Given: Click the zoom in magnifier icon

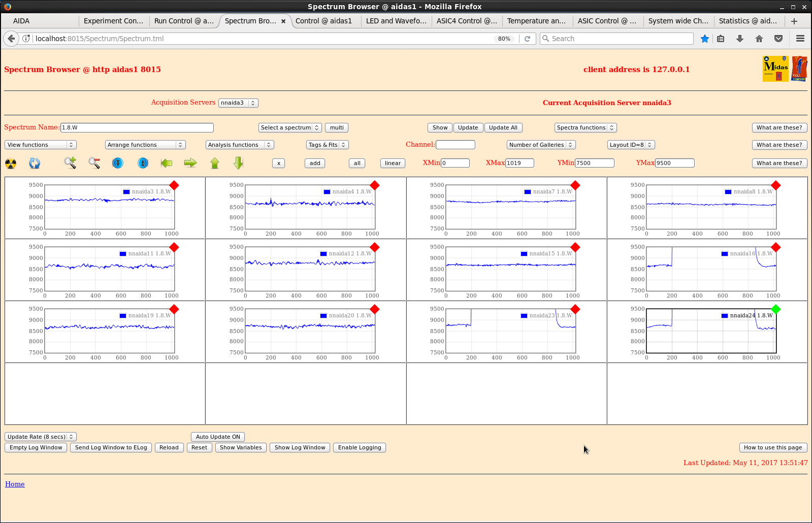Looking at the screenshot, I should point(70,163).
